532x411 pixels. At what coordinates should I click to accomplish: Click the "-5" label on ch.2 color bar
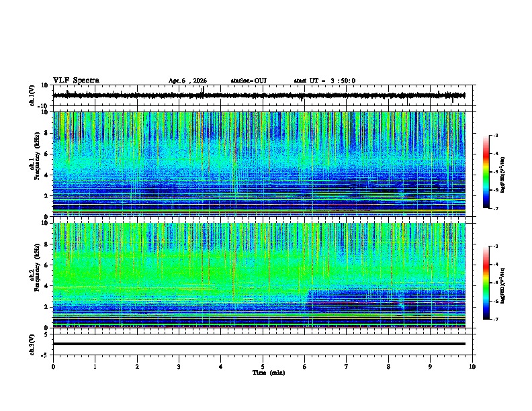(495, 283)
